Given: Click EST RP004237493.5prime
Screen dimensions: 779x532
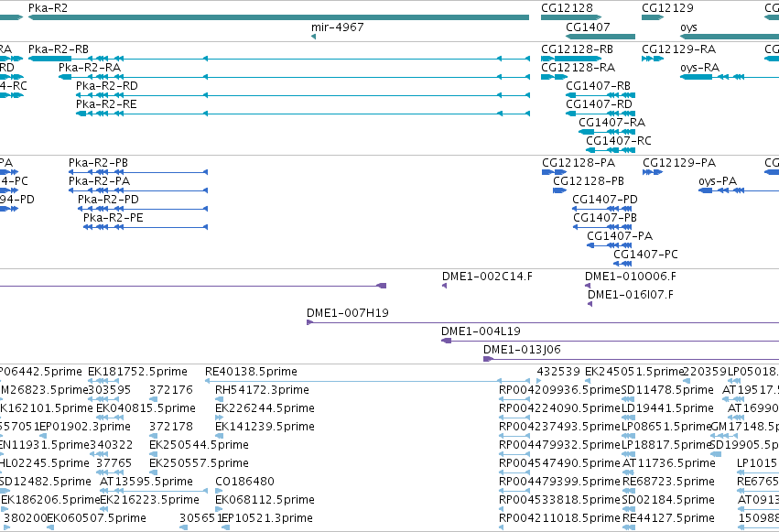Looking at the screenshot, I should point(514,436).
